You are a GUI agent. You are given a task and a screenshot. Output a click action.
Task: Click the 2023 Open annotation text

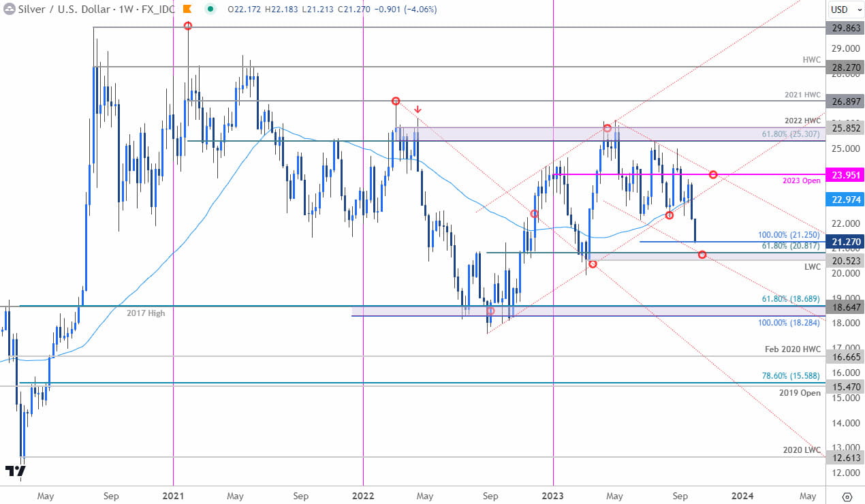(x=801, y=181)
